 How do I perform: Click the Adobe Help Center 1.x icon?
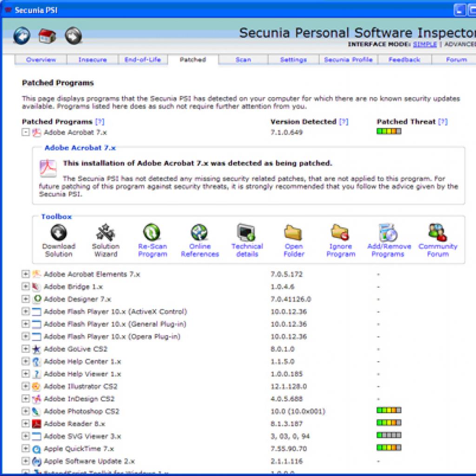(x=36, y=362)
